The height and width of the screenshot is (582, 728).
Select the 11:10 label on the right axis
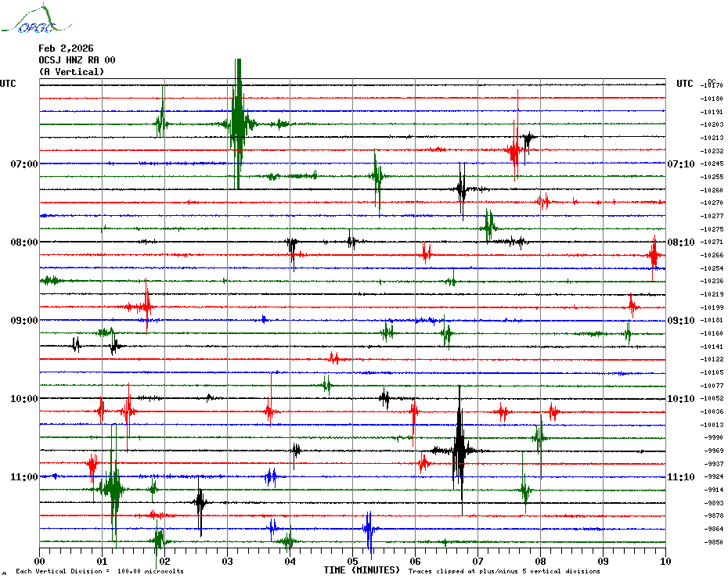pos(680,477)
